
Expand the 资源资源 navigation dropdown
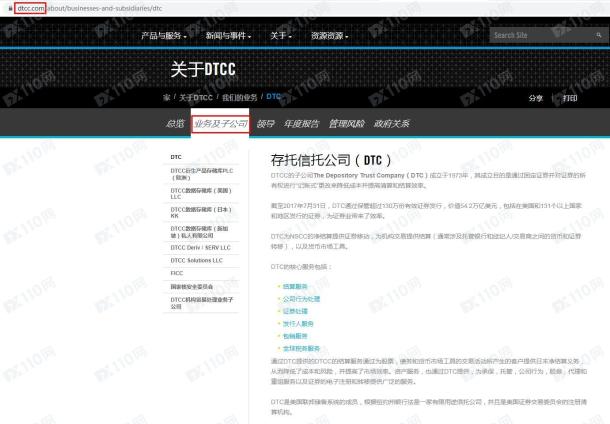(330, 36)
